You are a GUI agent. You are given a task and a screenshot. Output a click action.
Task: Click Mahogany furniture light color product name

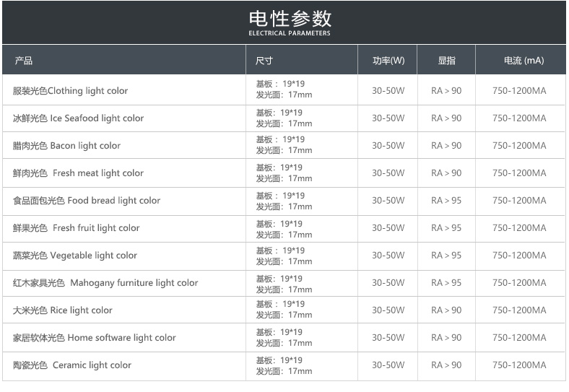click(x=105, y=283)
